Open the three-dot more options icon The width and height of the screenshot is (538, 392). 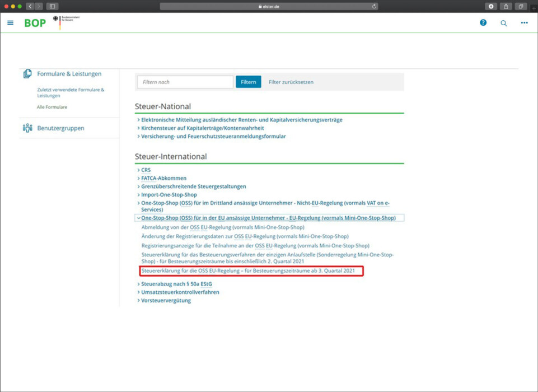pos(524,23)
